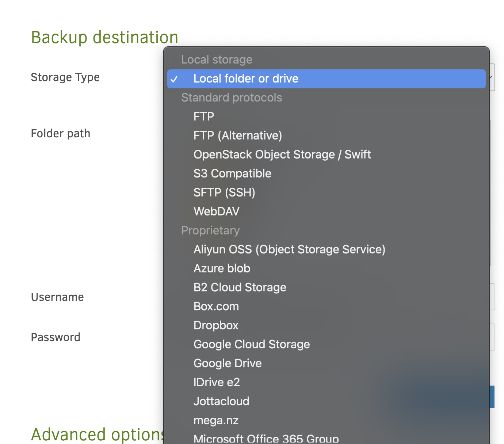Select Local folder or drive option
The width and height of the screenshot is (504, 444).
coord(326,79)
